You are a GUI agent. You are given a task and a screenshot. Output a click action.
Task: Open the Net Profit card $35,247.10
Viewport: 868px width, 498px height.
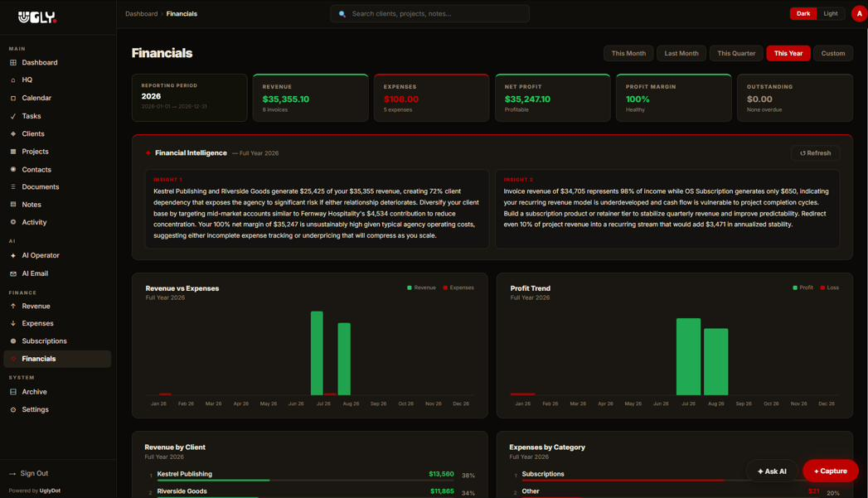tap(553, 98)
